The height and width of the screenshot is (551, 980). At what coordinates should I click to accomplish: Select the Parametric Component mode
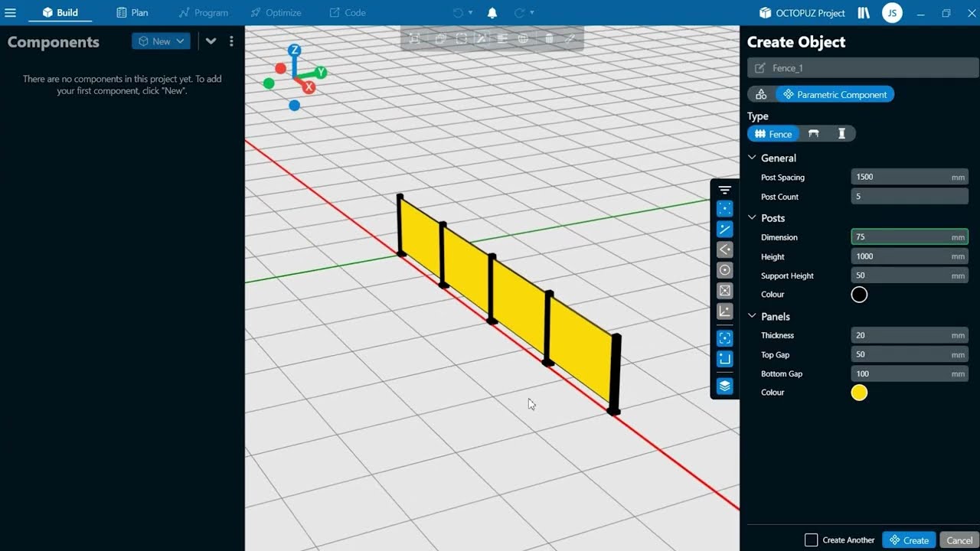[x=835, y=94]
